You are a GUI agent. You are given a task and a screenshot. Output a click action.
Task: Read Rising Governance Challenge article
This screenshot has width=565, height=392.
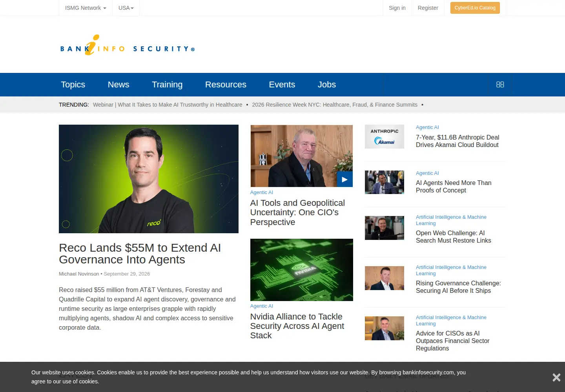[458, 287]
